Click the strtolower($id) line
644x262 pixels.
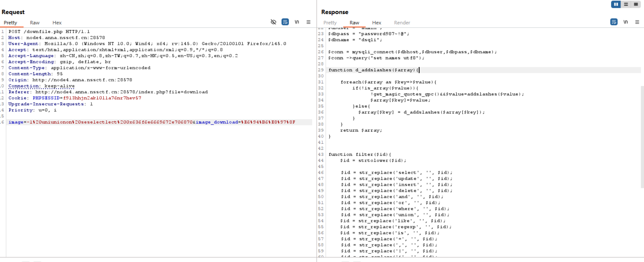coord(373,161)
